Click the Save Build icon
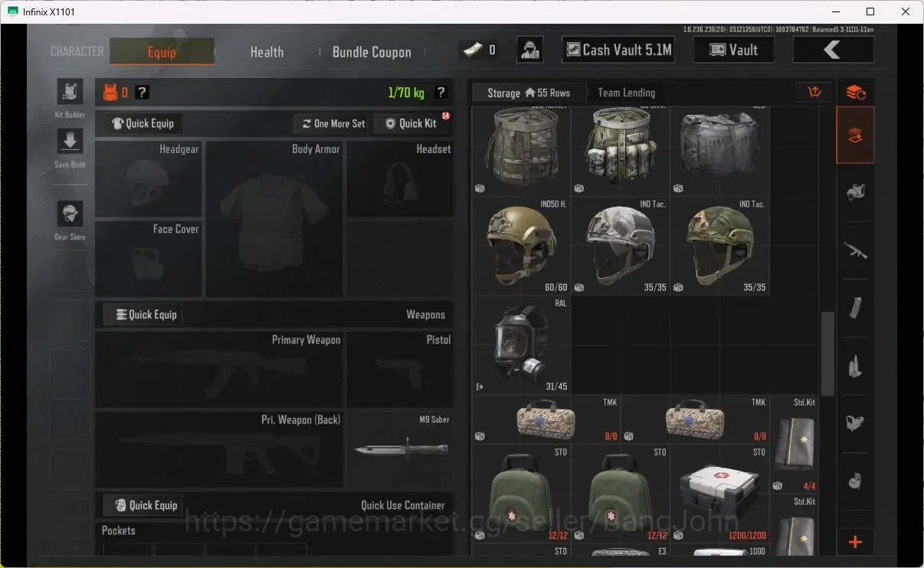924x568 pixels. (70, 142)
